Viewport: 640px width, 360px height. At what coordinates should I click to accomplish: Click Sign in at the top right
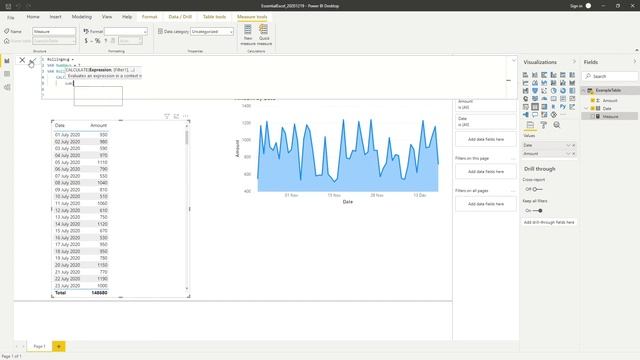pyautogui.click(x=576, y=6)
